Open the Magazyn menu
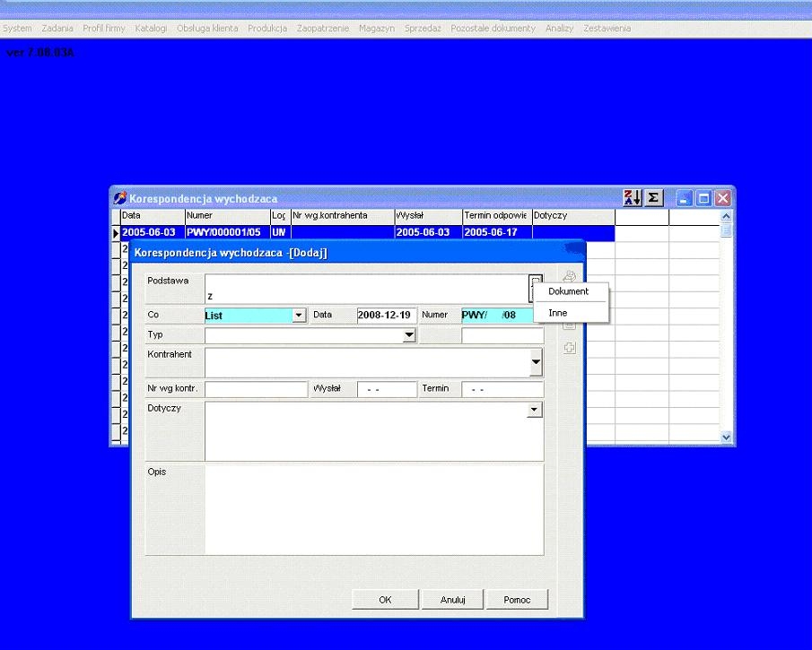The height and width of the screenshot is (650, 812). (377, 29)
